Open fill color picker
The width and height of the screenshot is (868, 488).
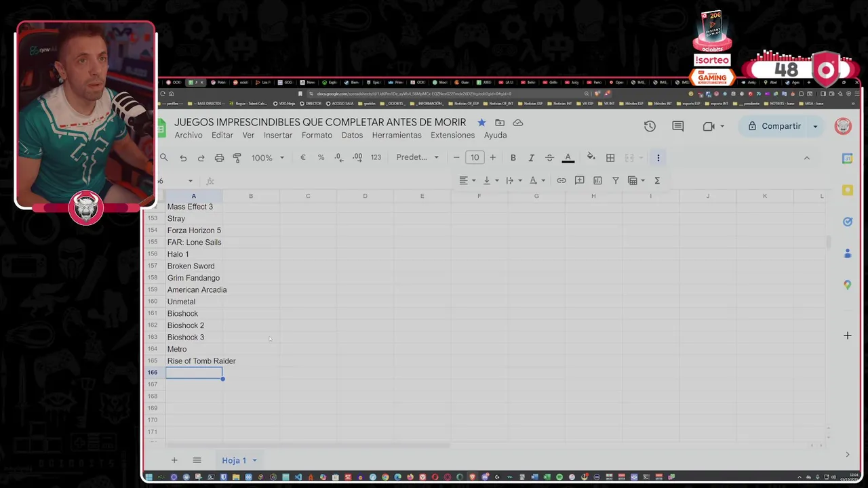click(x=591, y=157)
